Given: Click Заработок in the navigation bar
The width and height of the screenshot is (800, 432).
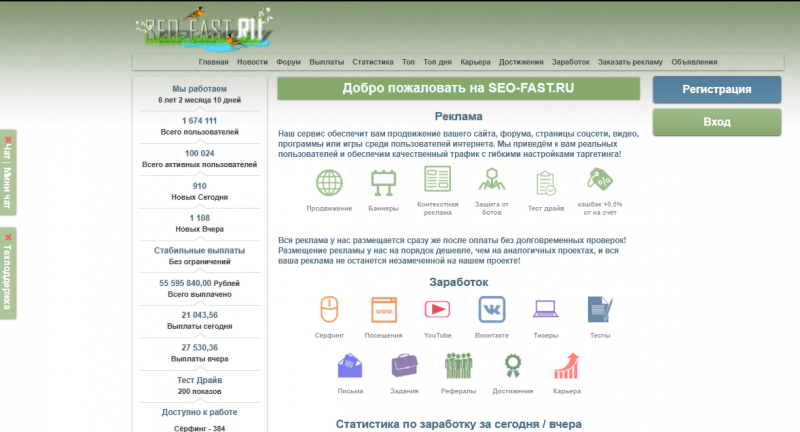Looking at the screenshot, I should click(x=570, y=62).
